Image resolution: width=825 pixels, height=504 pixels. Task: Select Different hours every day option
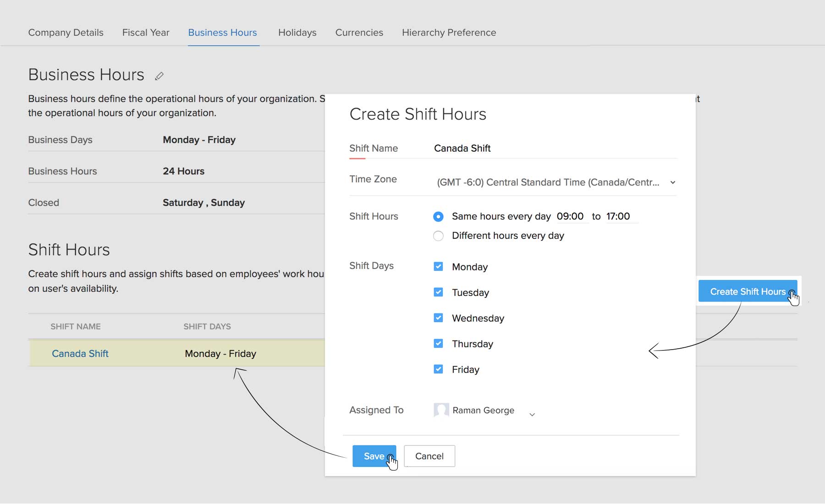coord(438,236)
